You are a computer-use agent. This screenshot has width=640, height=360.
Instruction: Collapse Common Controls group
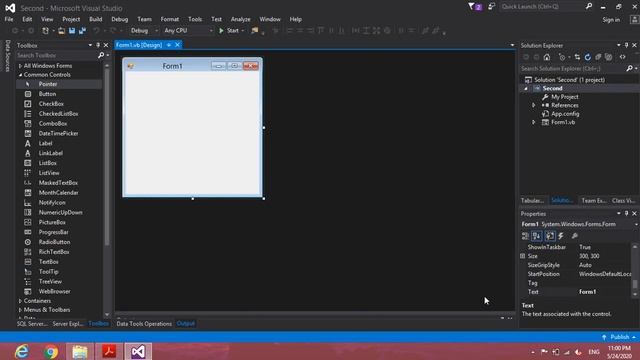tap(20, 75)
